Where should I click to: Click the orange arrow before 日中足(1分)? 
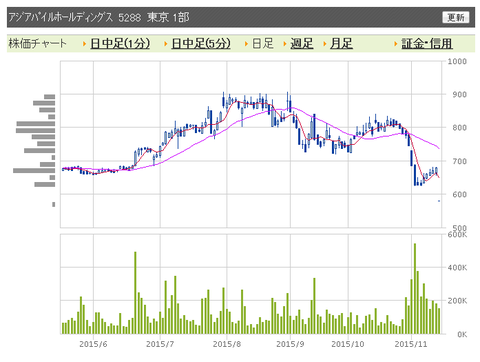[85, 44]
